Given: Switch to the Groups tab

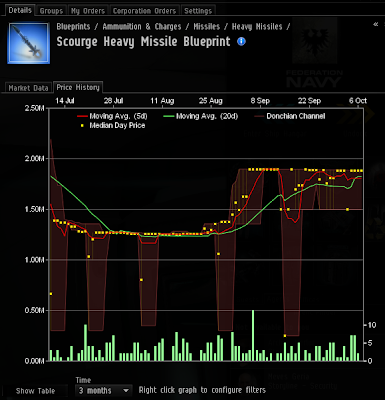Looking at the screenshot, I should [x=51, y=11].
